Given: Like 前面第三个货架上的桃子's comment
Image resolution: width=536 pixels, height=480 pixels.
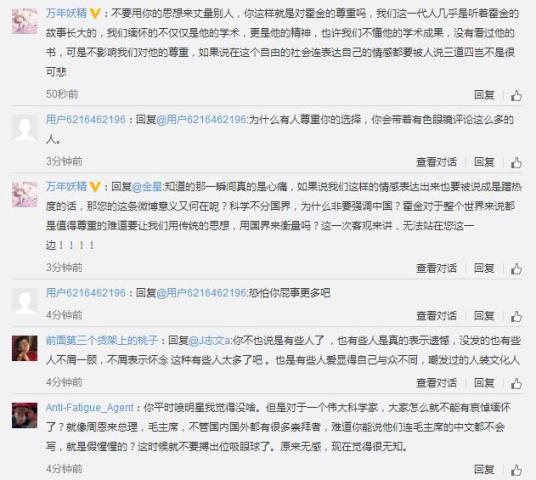Looking at the screenshot, I should tap(516, 383).
